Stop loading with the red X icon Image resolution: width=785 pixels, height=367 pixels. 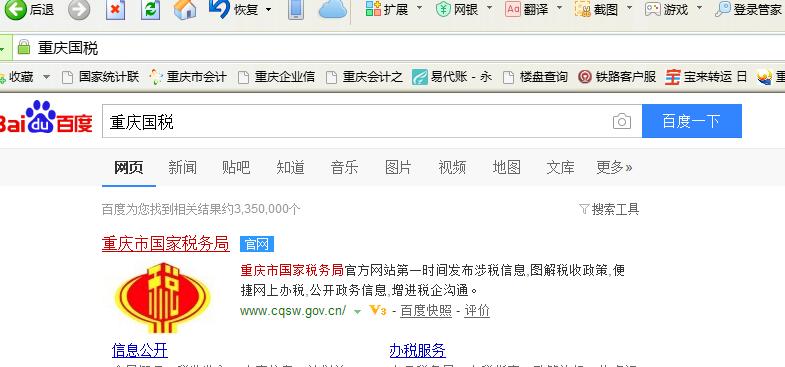116,10
